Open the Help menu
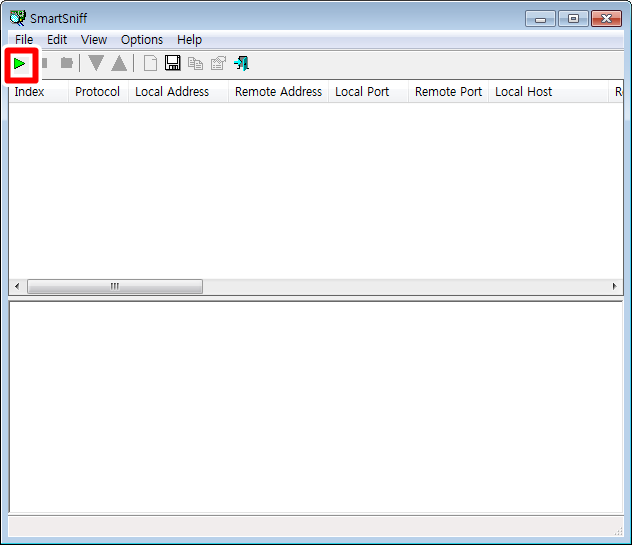The height and width of the screenshot is (545, 632). [189, 40]
